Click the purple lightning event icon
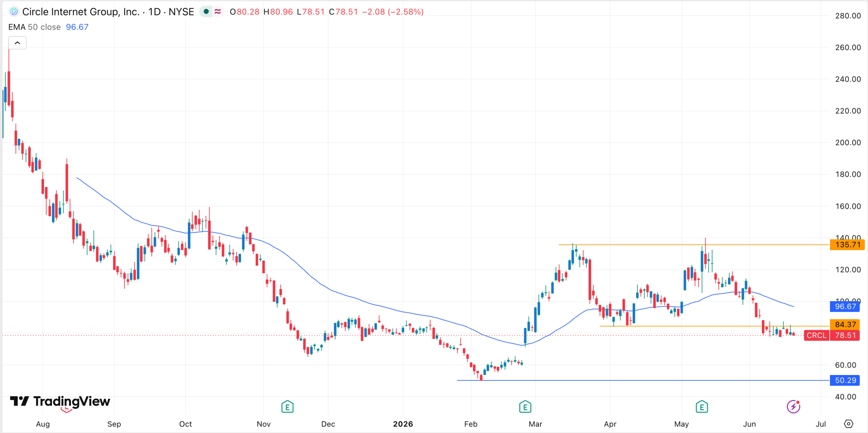Viewport: 868px width, 433px height. [x=793, y=406]
